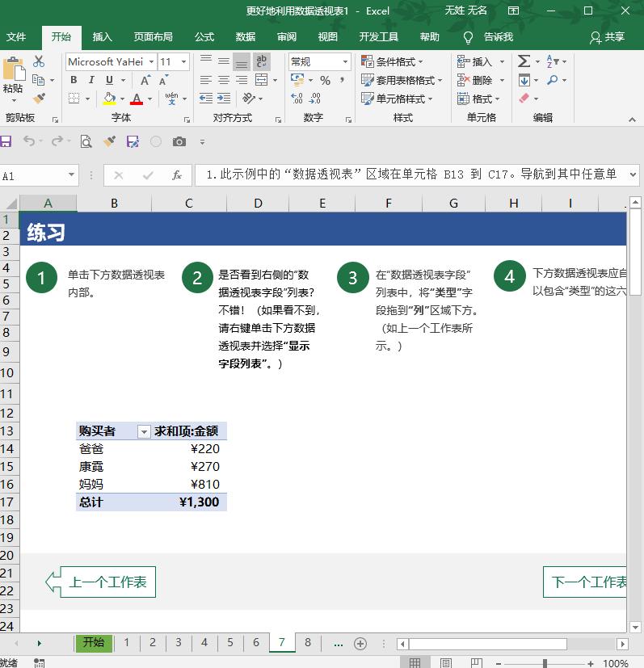Click the zoom slider handle in status bar
The height and width of the screenshot is (668, 644).
(x=545, y=664)
